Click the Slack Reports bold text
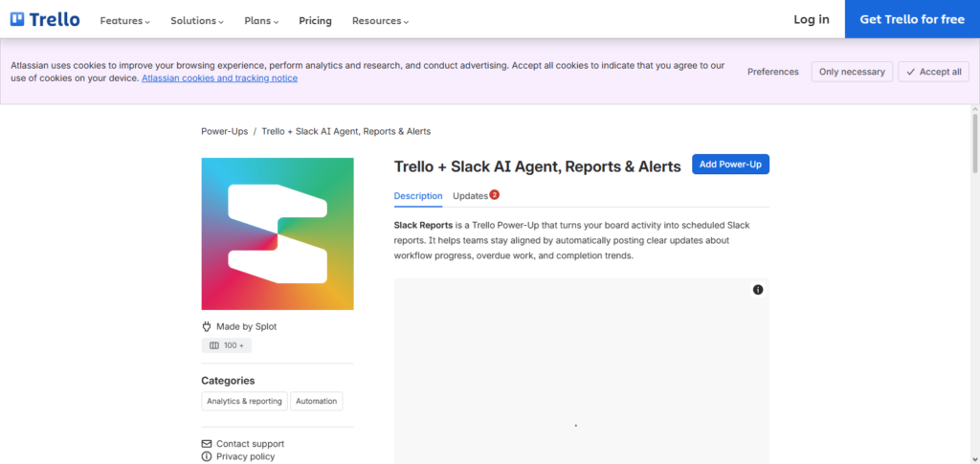The width and height of the screenshot is (980, 464). coord(423,225)
